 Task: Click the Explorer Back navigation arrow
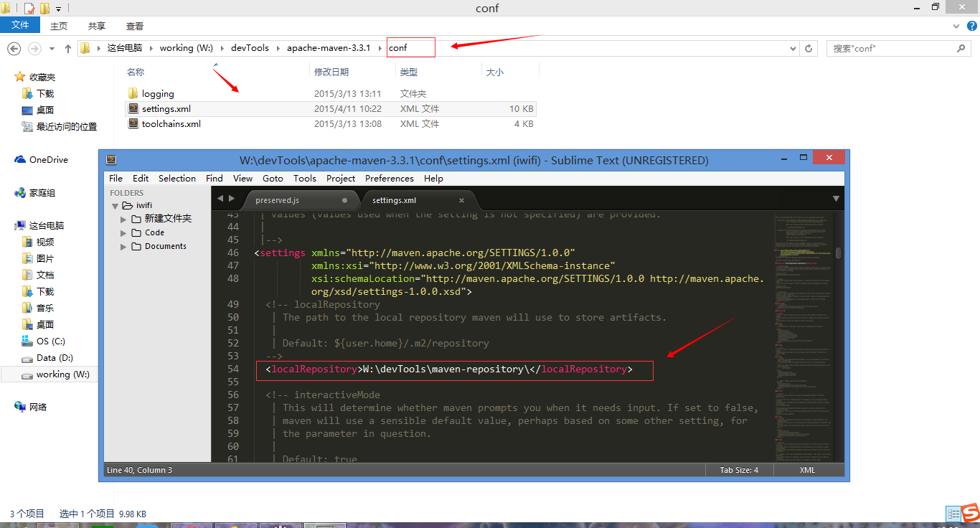(14, 48)
